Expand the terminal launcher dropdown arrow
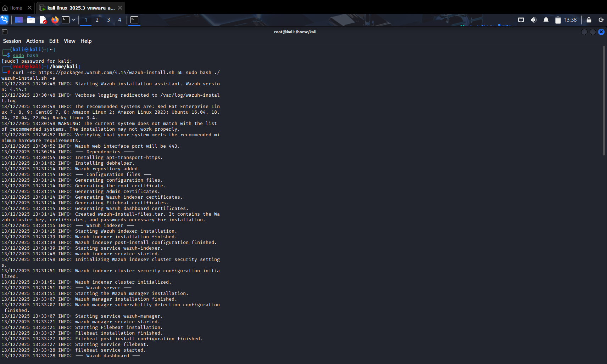This screenshot has width=607, height=364. (x=74, y=20)
